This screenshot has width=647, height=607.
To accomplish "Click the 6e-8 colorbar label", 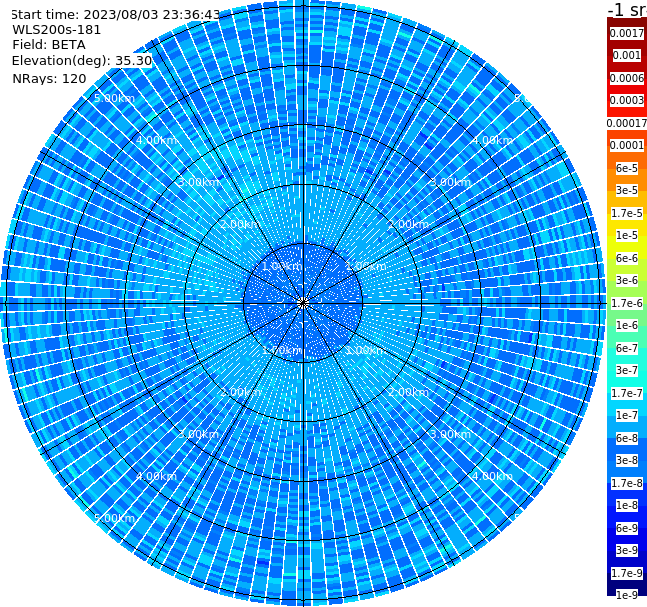I will pyautogui.click(x=627, y=438).
